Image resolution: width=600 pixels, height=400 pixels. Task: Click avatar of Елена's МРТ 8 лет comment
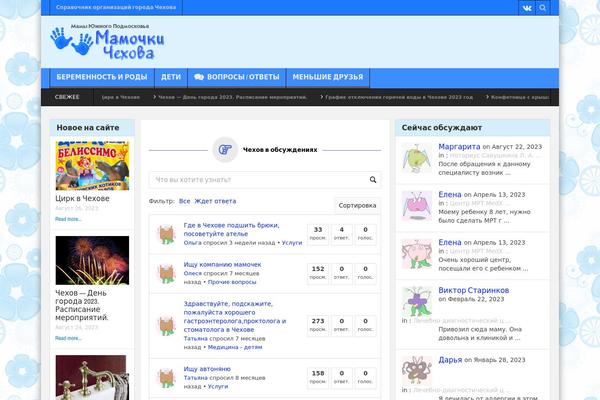click(x=417, y=206)
